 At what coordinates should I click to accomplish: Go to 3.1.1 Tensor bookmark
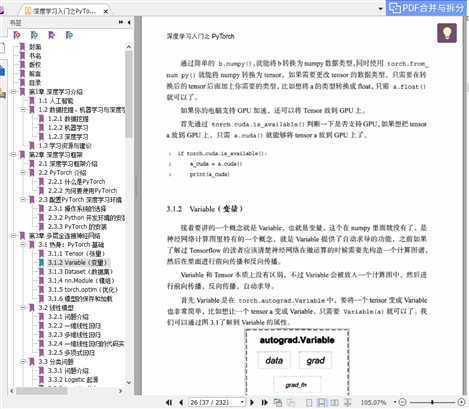tap(77, 253)
